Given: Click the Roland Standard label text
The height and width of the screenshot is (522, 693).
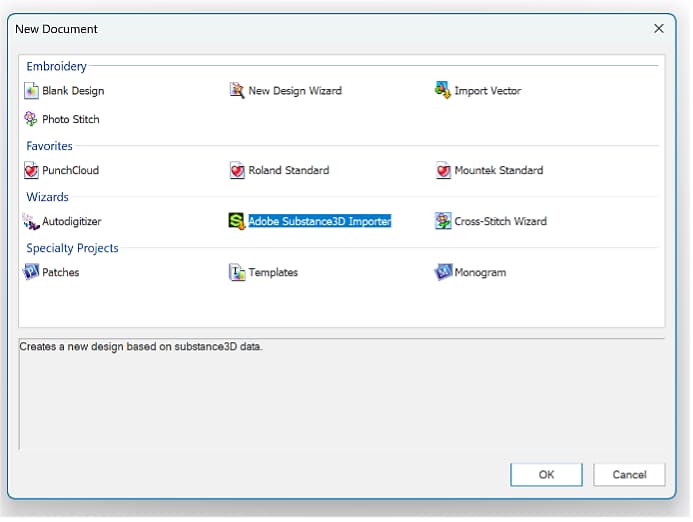Looking at the screenshot, I should click(289, 171).
